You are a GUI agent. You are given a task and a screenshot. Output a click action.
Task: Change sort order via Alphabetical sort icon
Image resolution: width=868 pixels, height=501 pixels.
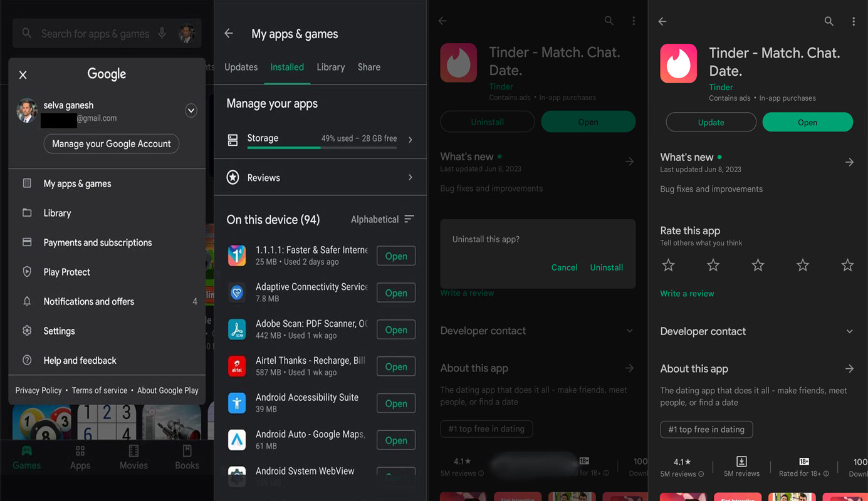(409, 219)
